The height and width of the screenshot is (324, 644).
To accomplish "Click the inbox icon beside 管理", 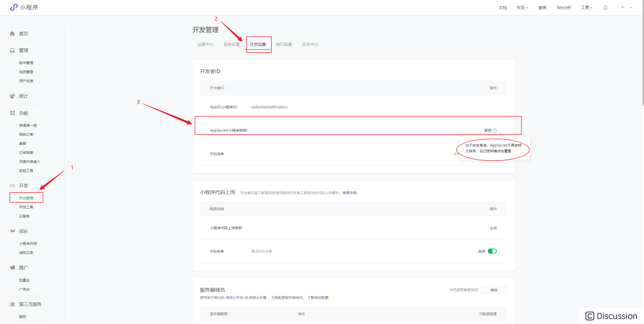I will pyautogui.click(x=12, y=51).
